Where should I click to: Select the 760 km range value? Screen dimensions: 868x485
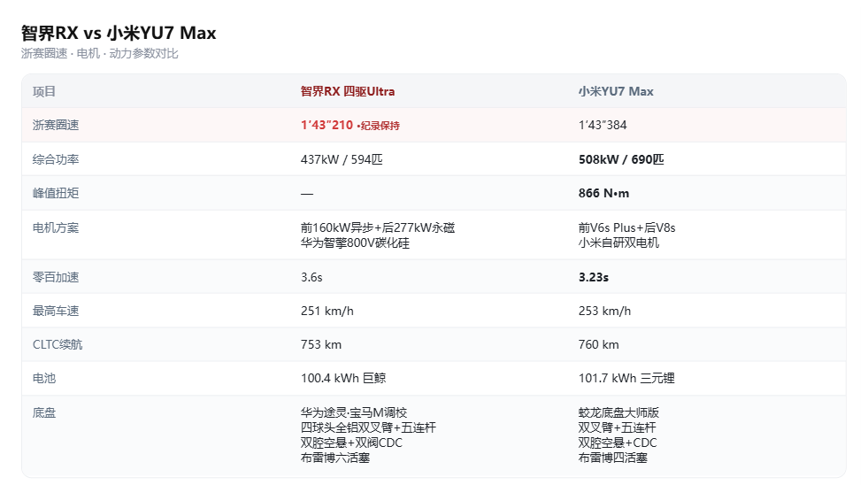click(598, 345)
